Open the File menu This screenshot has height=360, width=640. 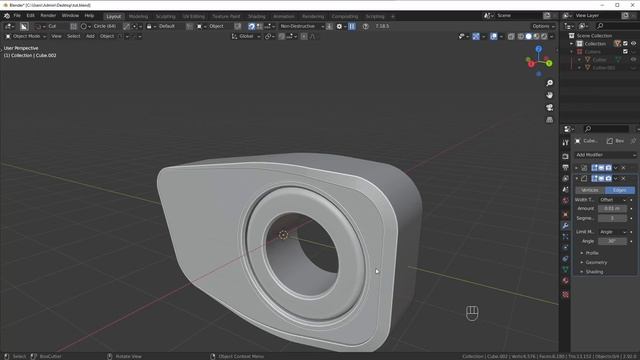[x=17, y=16]
